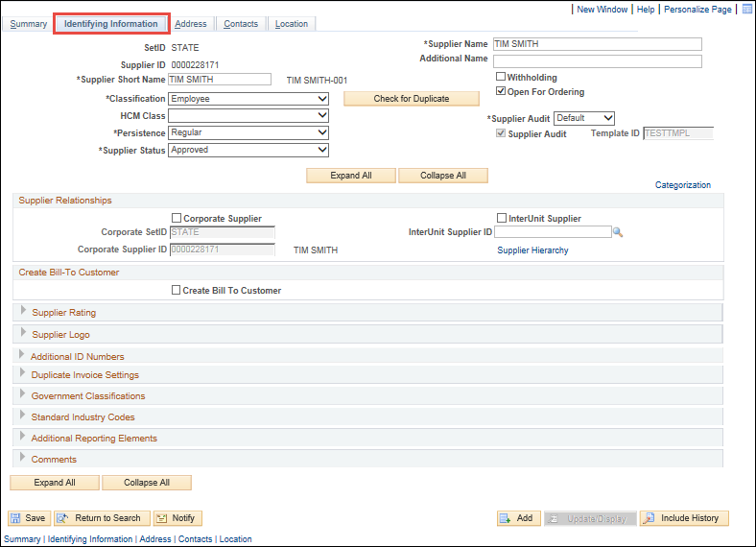756x547 pixels.
Task: Uncheck Open For Ordering
Action: tap(501, 91)
